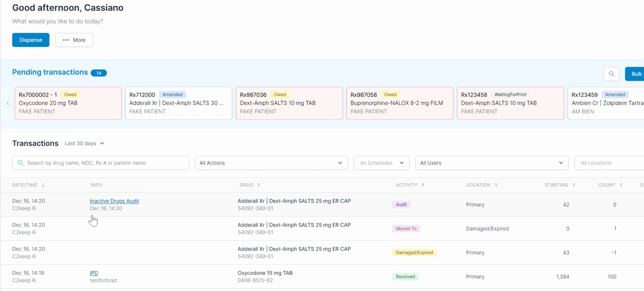Open the Inactive Drugs Audit link
Screen dimensions: 644x291
click(x=114, y=201)
